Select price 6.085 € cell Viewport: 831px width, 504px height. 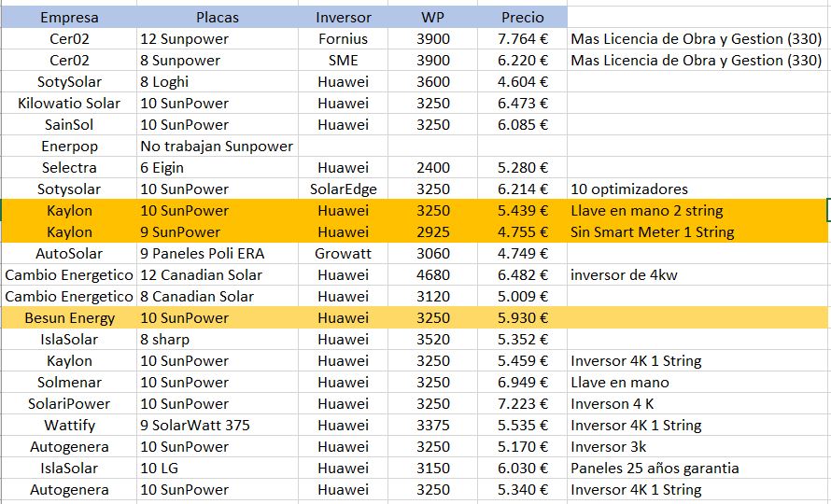522,124
